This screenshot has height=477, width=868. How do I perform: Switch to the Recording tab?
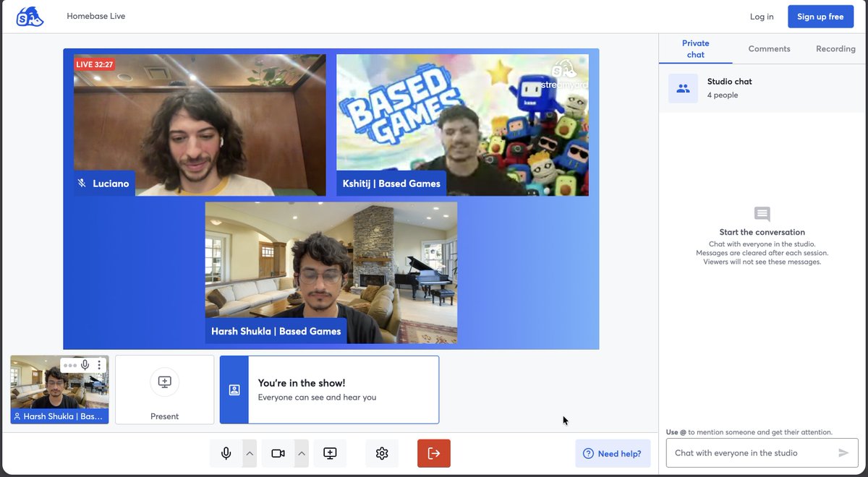[835, 48]
